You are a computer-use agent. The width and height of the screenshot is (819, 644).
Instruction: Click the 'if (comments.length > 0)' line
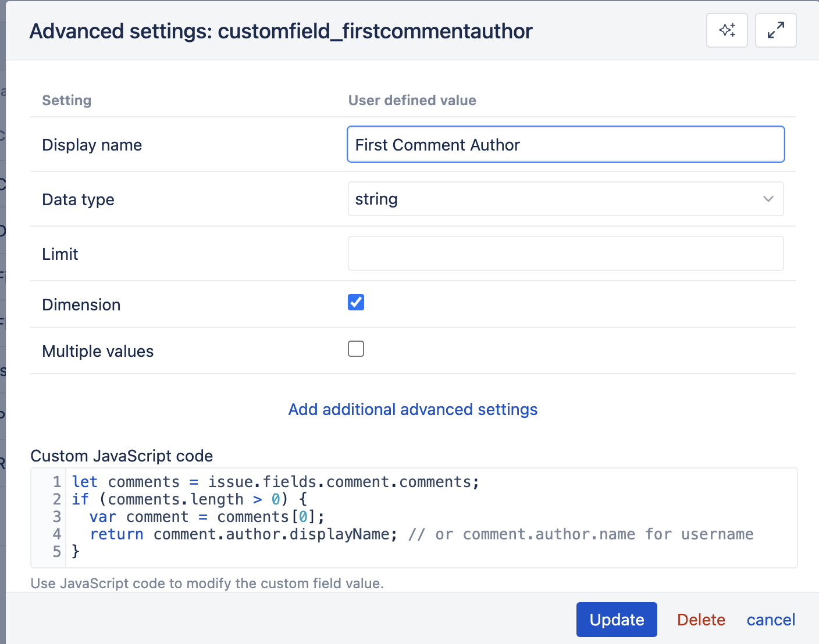(189, 499)
